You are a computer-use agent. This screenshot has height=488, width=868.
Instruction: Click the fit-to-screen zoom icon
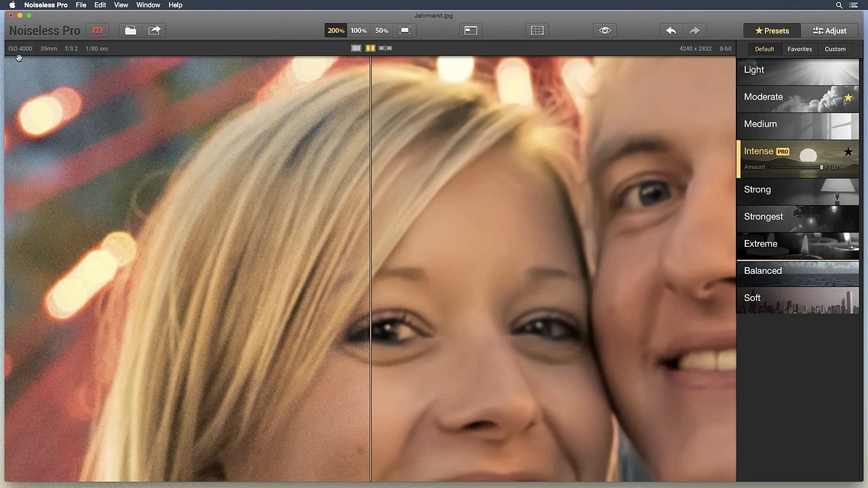405,30
